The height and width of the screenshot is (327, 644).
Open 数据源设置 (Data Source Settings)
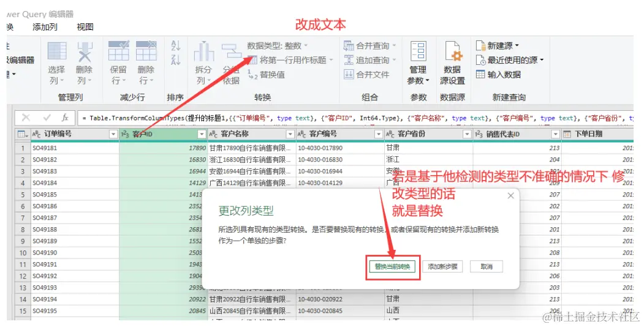click(452, 64)
